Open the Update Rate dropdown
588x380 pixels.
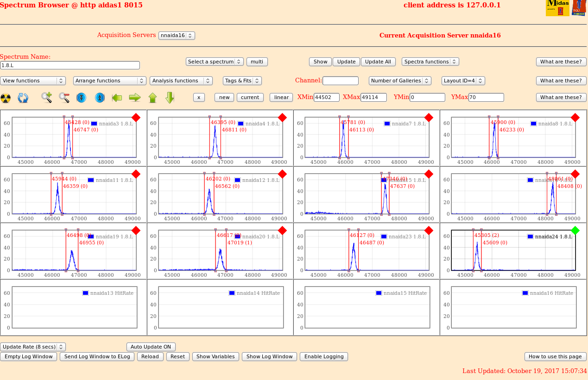click(33, 347)
